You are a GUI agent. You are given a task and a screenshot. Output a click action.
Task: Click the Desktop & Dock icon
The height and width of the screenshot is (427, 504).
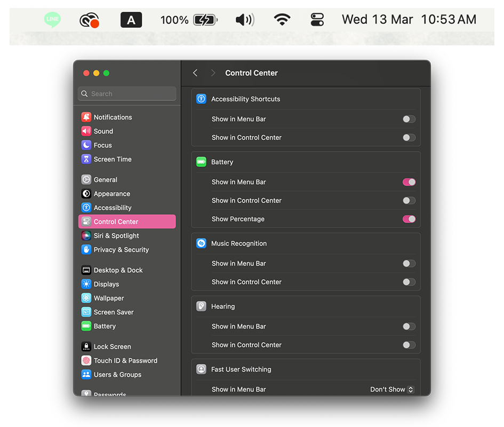point(86,270)
